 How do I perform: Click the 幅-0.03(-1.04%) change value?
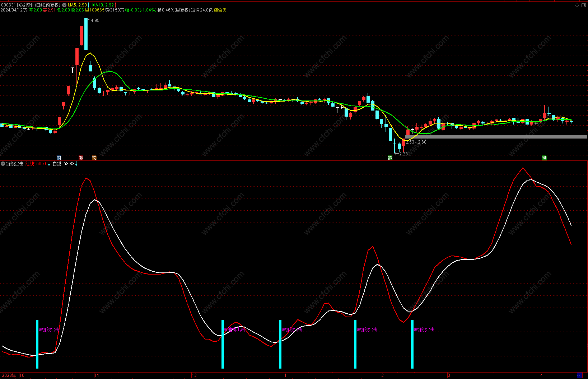141,10
